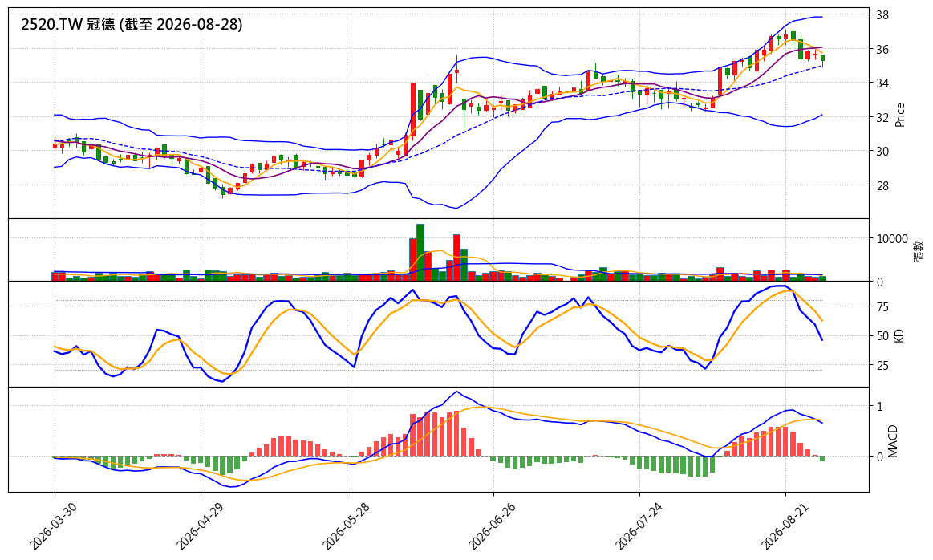Click the "MACD" axis label
The image size is (933, 560).
[x=893, y=441]
